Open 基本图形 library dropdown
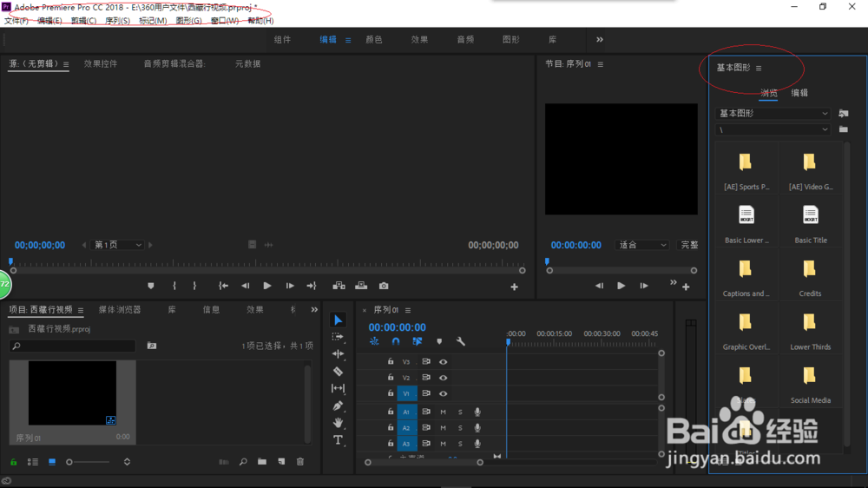Viewport: 868px width, 488px height. (773, 113)
